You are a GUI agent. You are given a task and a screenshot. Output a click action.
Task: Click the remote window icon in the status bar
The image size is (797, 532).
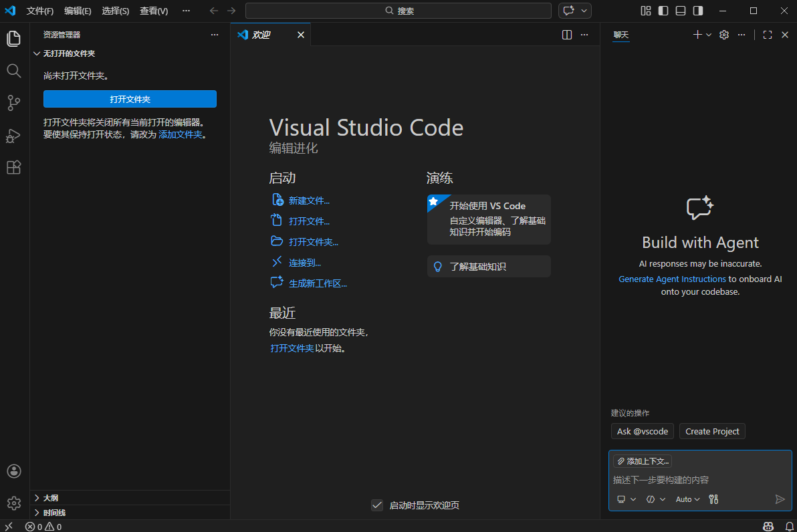[x=9, y=527]
